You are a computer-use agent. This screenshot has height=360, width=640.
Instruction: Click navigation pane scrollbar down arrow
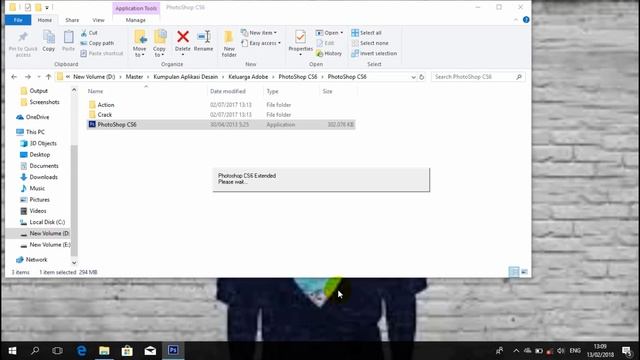coord(74,262)
